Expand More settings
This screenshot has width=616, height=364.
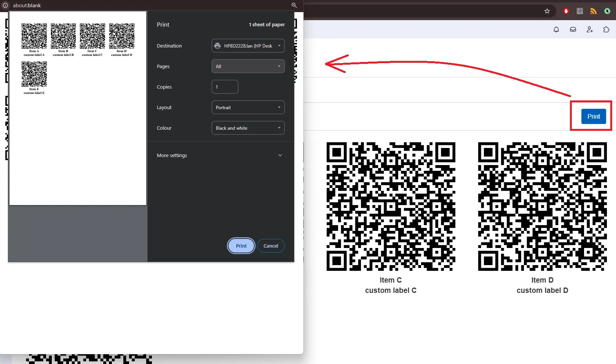(x=220, y=155)
